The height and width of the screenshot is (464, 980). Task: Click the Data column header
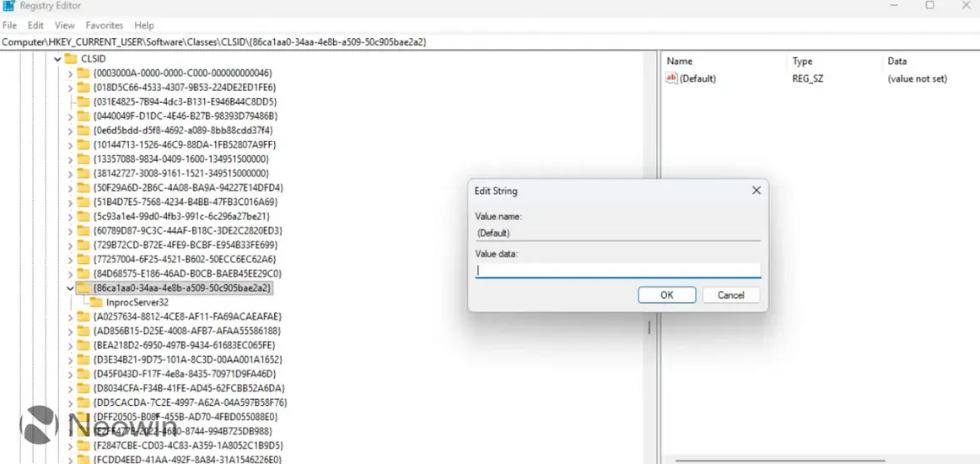pos(897,62)
